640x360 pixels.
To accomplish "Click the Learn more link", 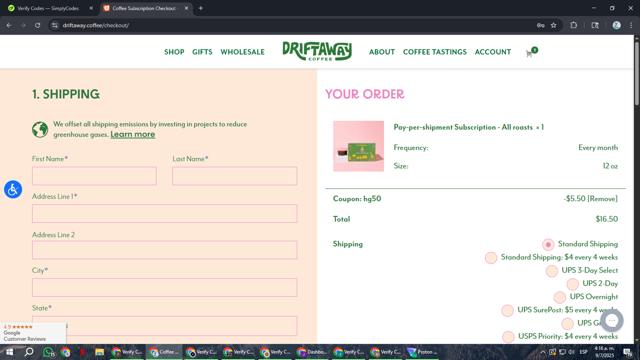I will coord(133,134).
